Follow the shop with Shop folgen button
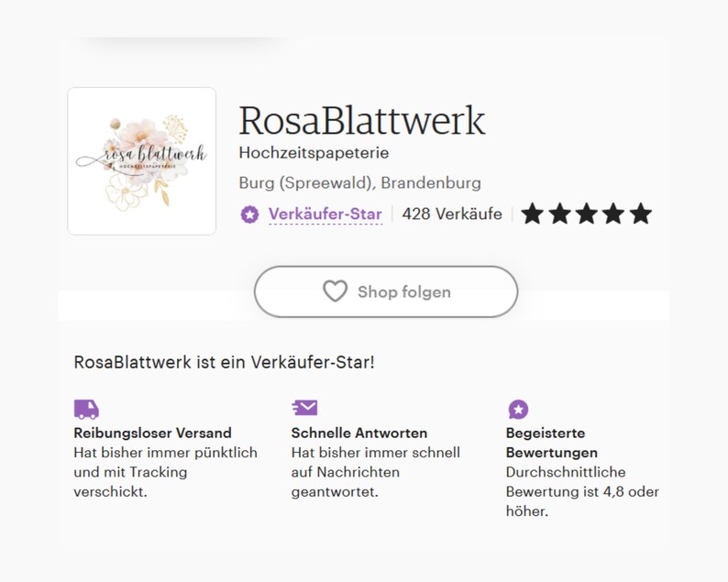The height and width of the screenshot is (582, 728). click(386, 292)
